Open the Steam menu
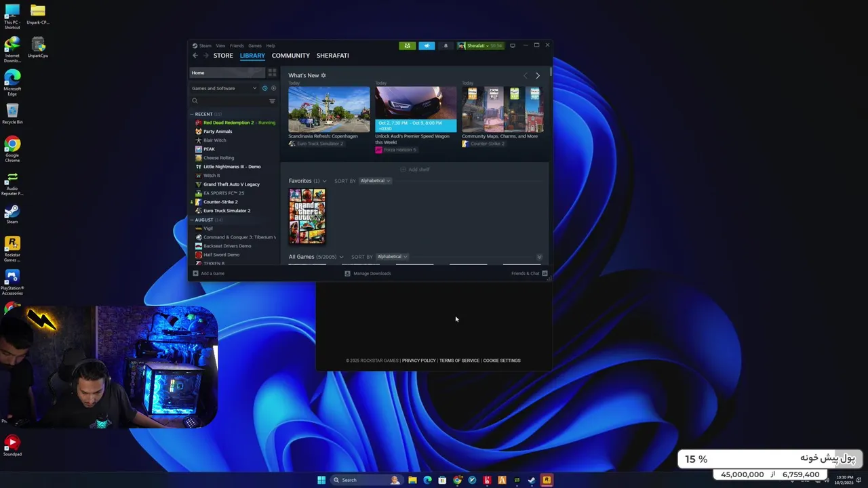The width and height of the screenshot is (868, 488). [x=205, y=45]
